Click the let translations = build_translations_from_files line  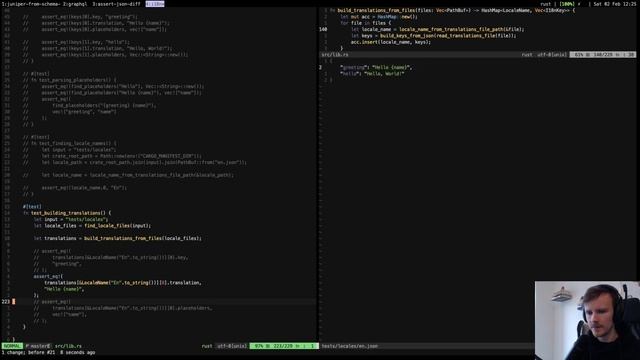(118, 238)
